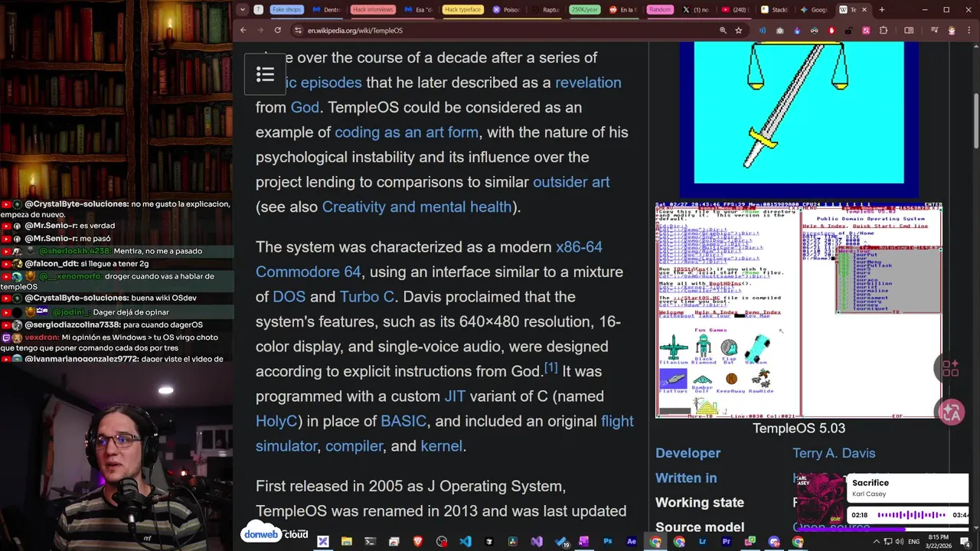Expand the 'Hack typeface' tab group
This screenshot has height=551, width=980.
point(462,9)
